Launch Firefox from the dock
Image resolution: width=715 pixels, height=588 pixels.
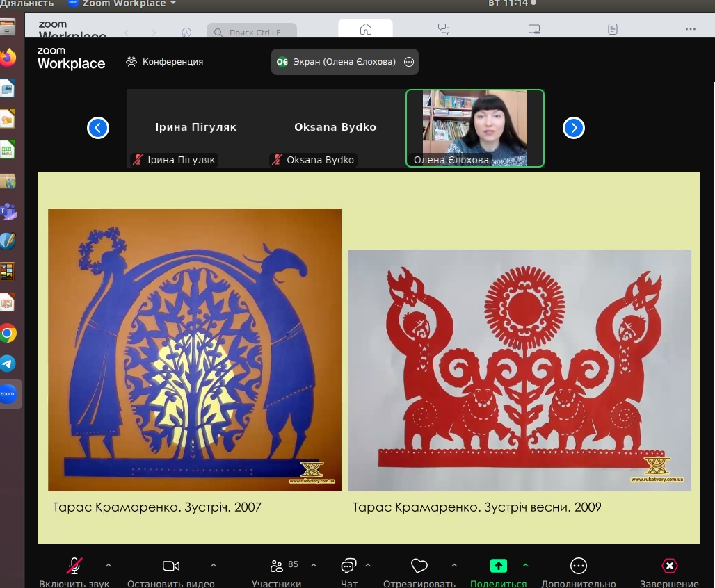[8, 58]
